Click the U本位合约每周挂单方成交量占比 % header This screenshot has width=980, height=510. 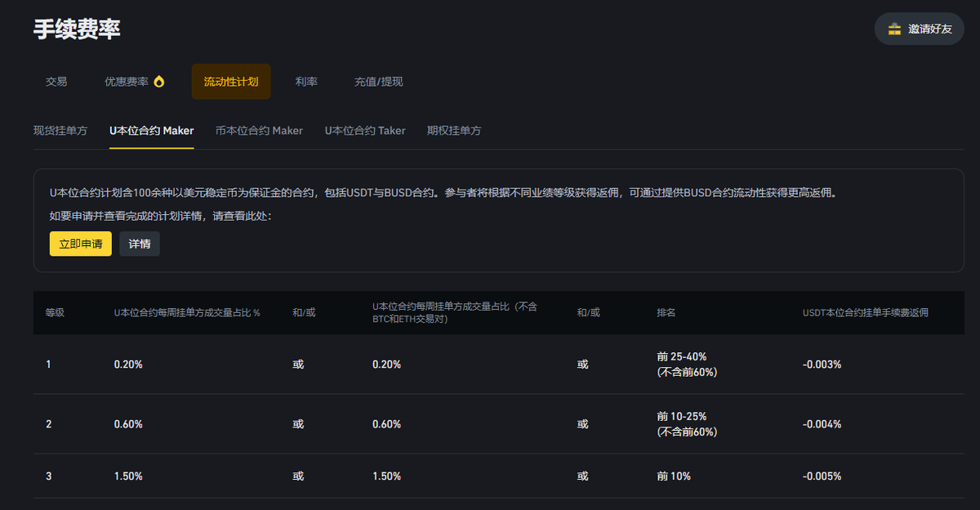pos(187,312)
